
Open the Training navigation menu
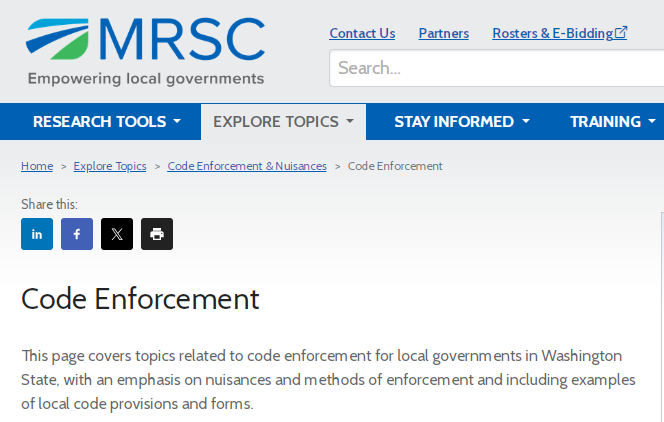point(611,122)
